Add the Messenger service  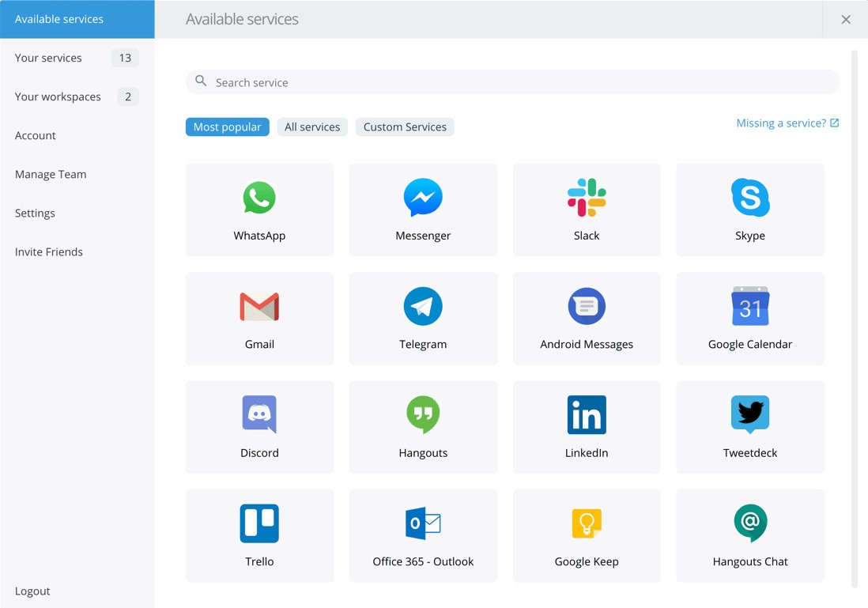(x=423, y=210)
